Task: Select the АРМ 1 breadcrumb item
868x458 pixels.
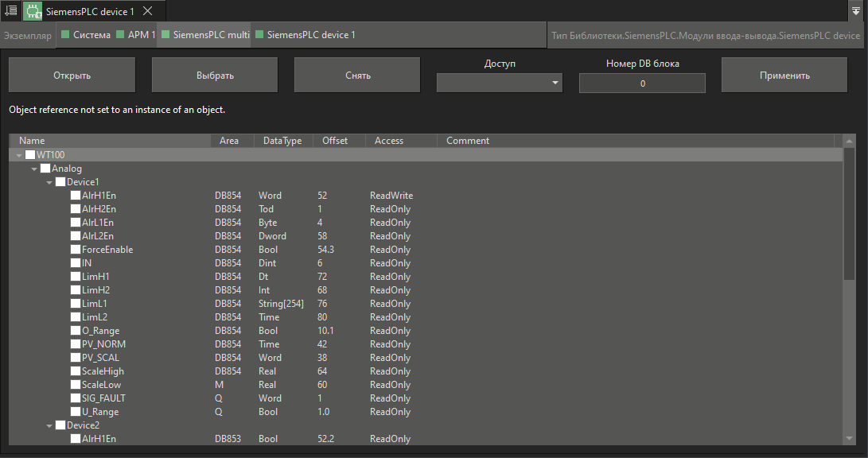Action: [135, 35]
